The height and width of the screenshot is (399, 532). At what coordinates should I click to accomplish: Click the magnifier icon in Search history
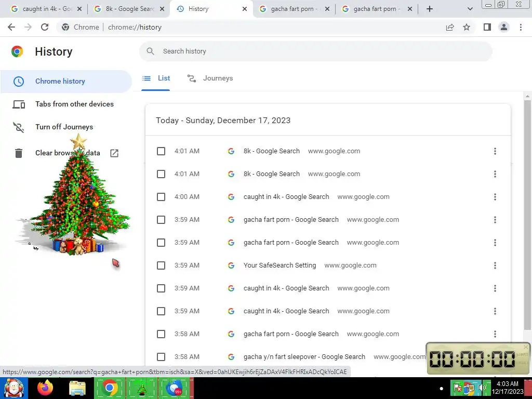150,51
